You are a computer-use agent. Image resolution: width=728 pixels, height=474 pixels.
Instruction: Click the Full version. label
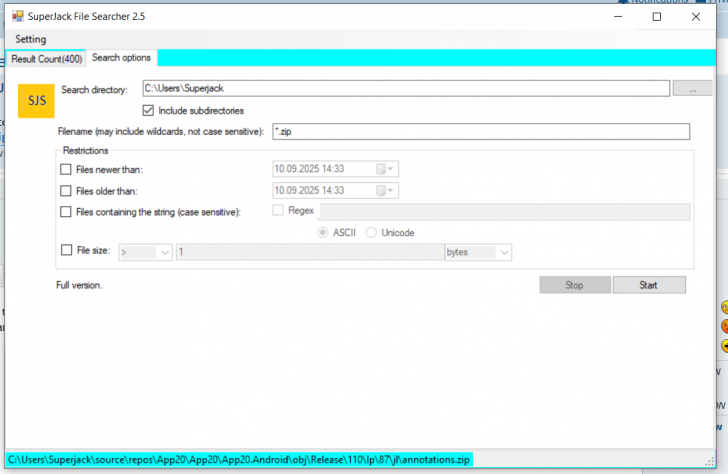click(79, 285)
